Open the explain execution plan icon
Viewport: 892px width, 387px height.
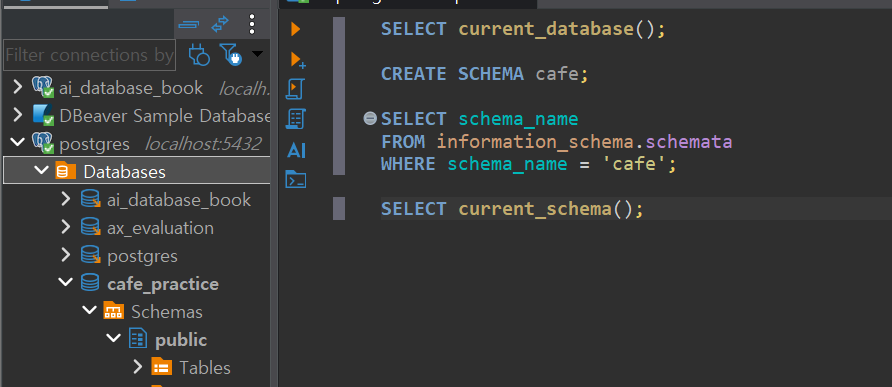pos(296,119)
